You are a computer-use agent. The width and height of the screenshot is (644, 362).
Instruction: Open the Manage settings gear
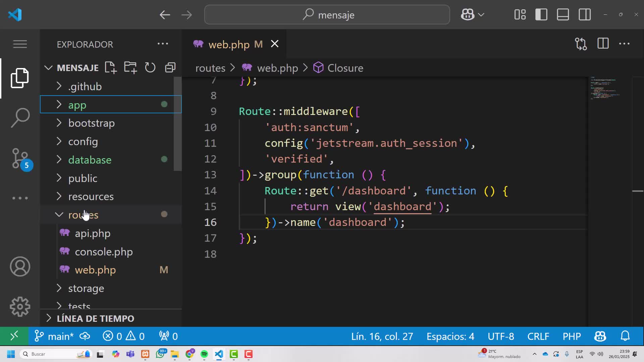point(20,306)
